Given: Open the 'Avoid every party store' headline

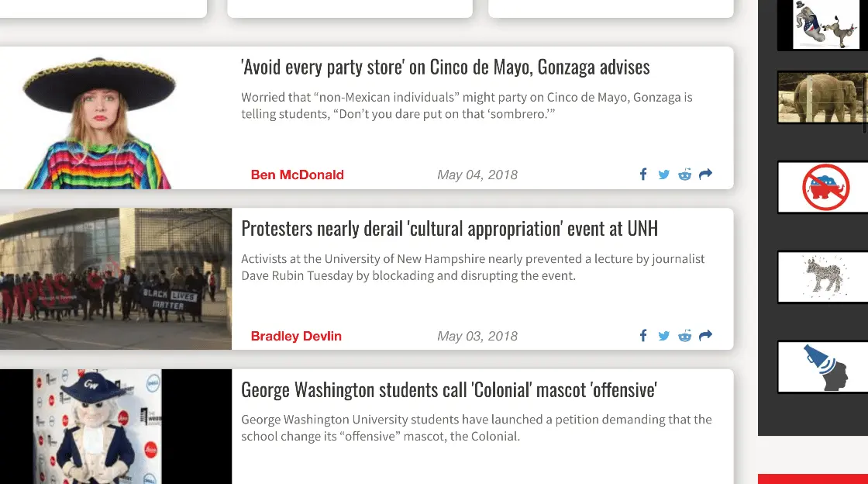Looking at the screenshot, I should coord(445,67).
